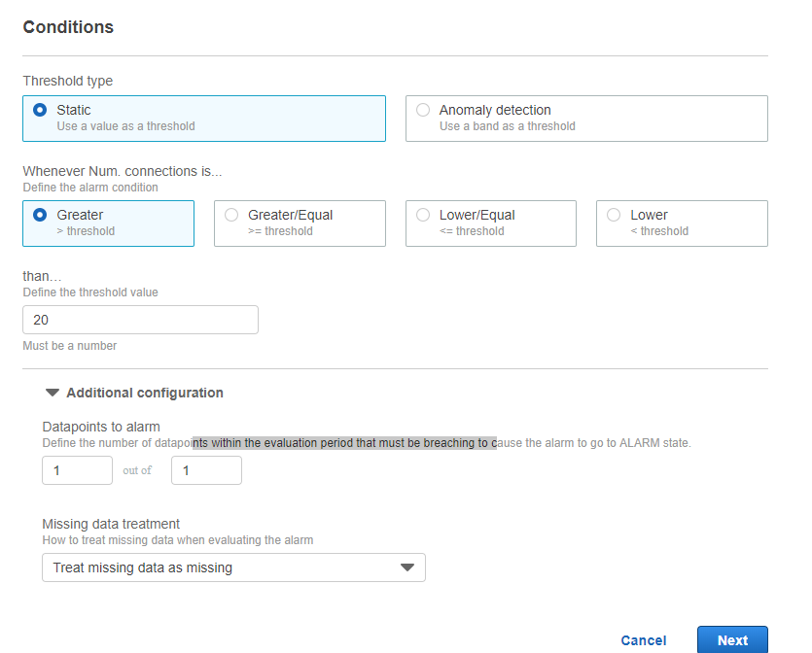
Task: Collapse the Additional configuration triangle
Action: click(53, 393)
